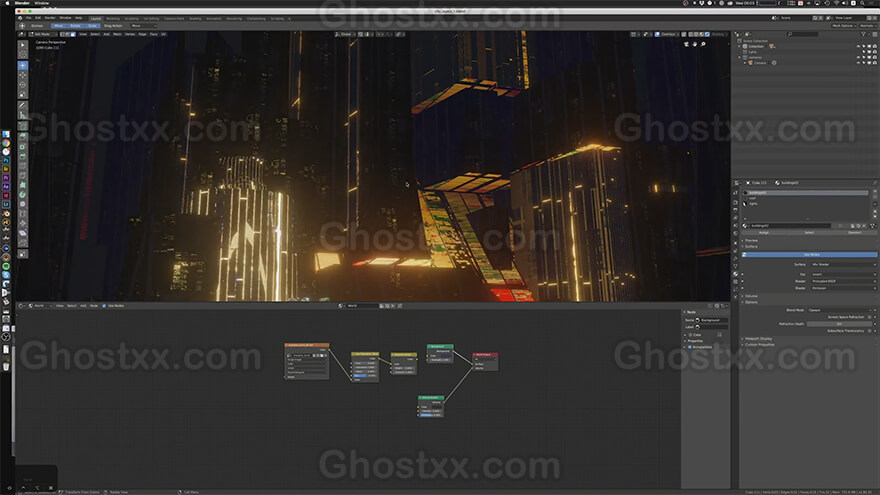Switch to vertex select mode

click(61, 34)
